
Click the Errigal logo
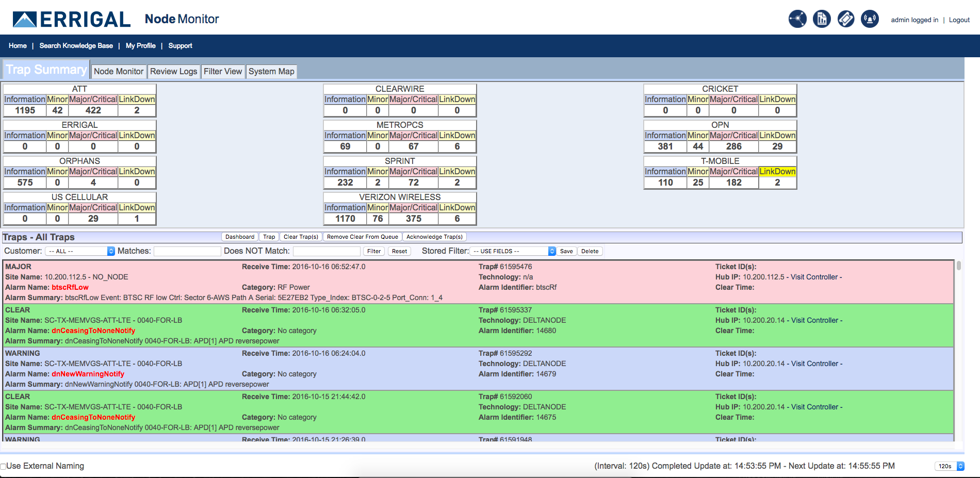(72, 20)
